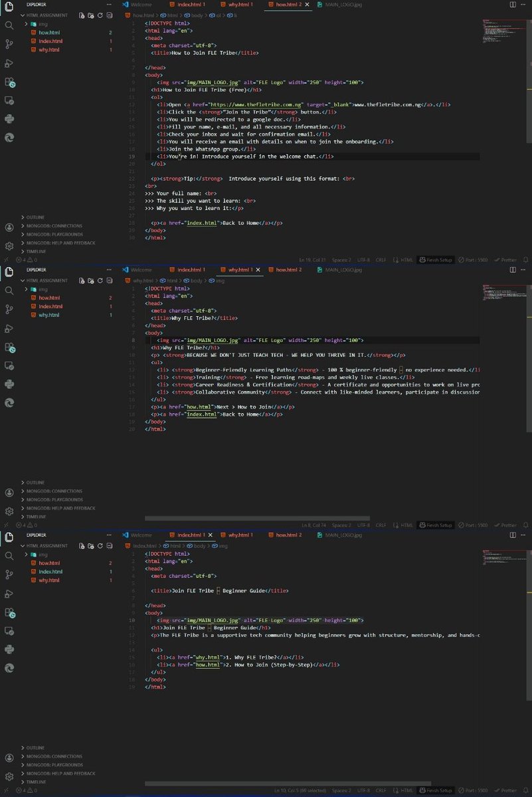Click New Folder icon in how.html-active window
This screenshot has width=532, height=797.
coord(91,15)
